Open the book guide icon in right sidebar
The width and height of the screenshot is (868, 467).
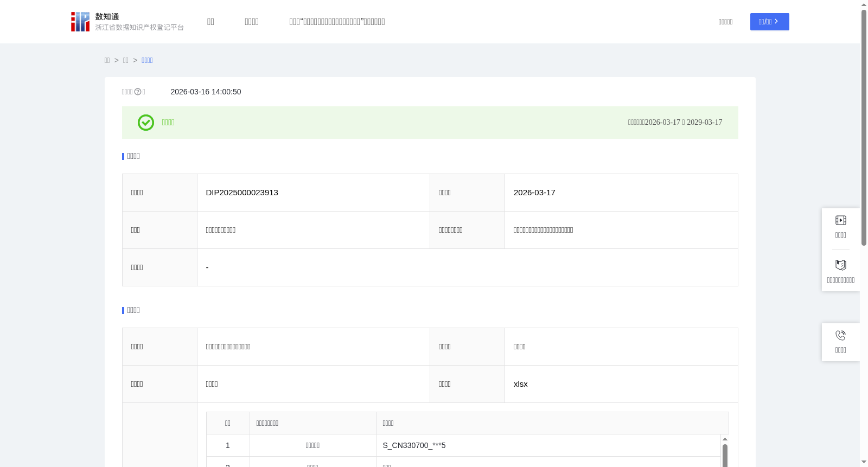pyautogui.click(x=841, y=265)
